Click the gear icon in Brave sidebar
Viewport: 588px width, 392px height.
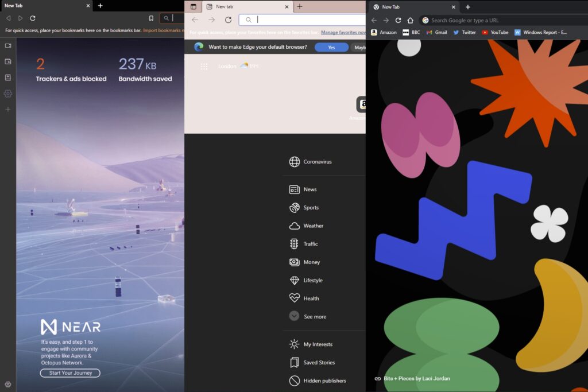coord(8,94)
